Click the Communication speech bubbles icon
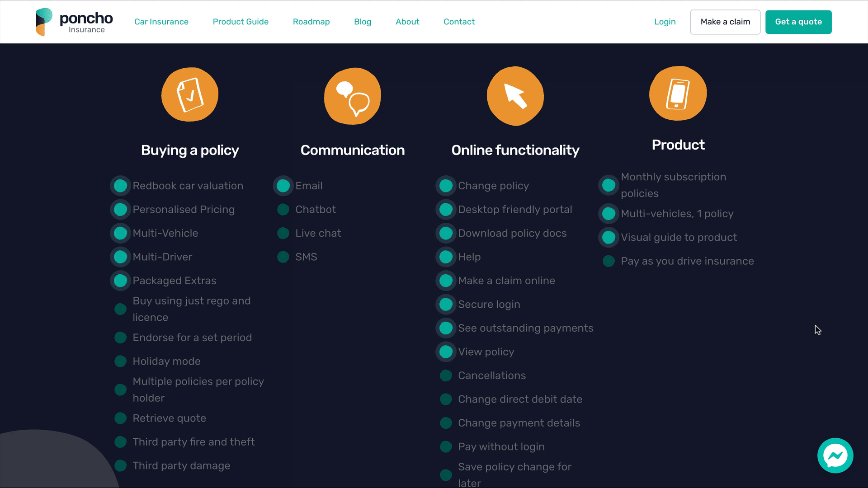This screenshot has width=868, height=488. pos(353,96)
